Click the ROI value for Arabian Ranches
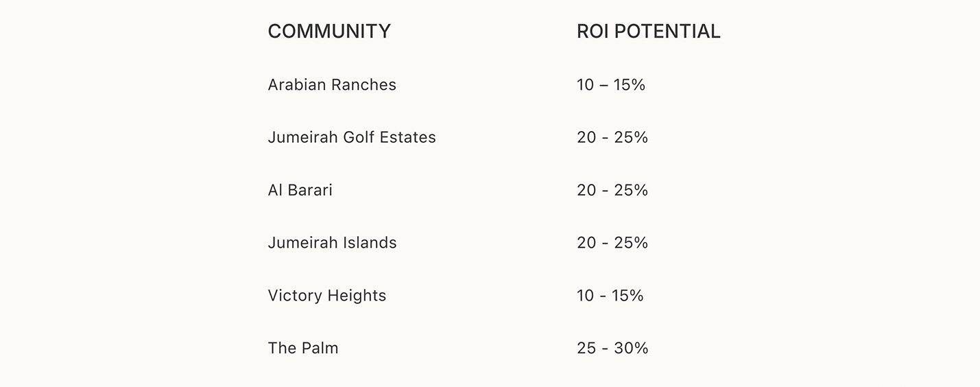 click(611, 85)
